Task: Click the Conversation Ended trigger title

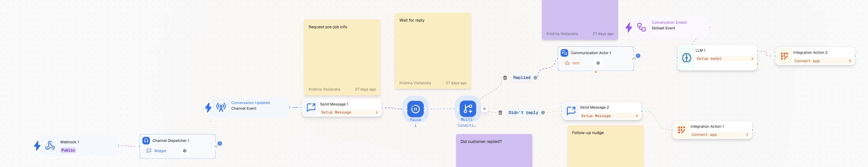Action: click(x=669, y=22)
